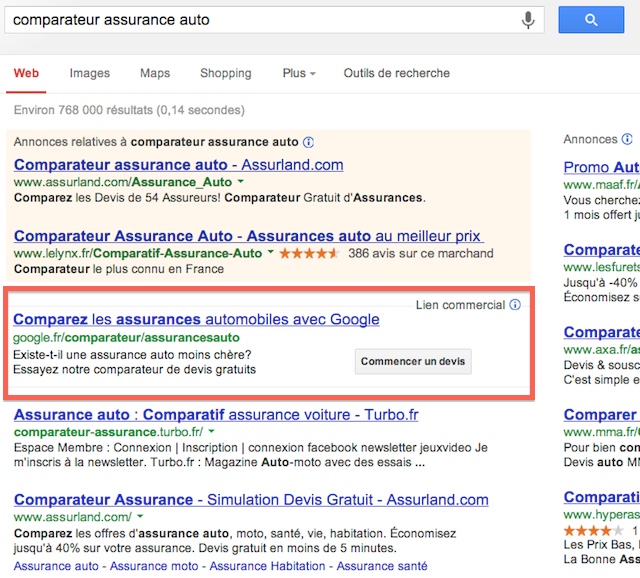Open the 'Promo Aut' maaf.fr side ad
The image size is (640, 578).
[x=602, y=167]
